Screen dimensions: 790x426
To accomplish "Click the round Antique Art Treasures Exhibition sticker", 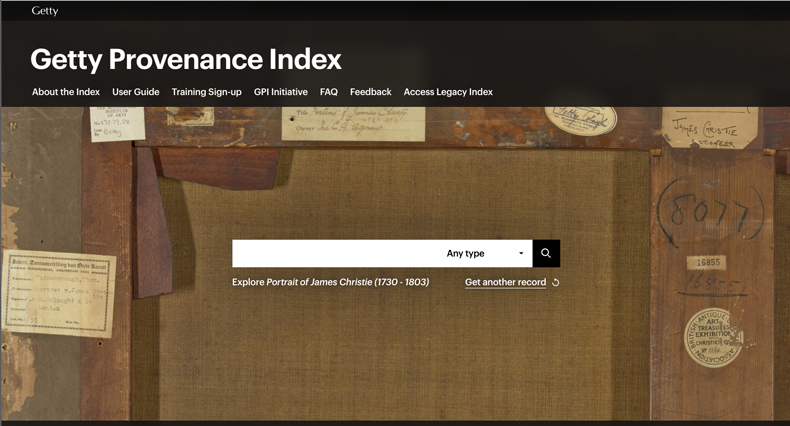I will pyautogui.click(x=712, y=337).
